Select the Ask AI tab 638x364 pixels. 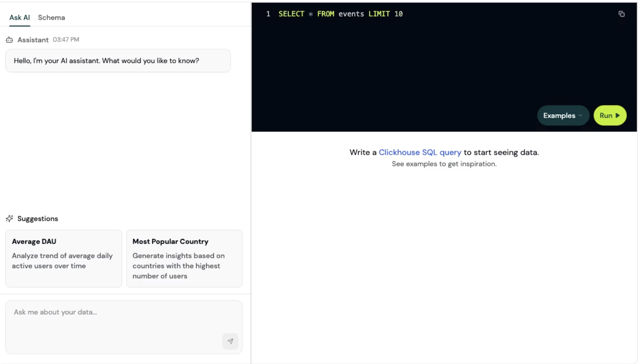point(19,17)
